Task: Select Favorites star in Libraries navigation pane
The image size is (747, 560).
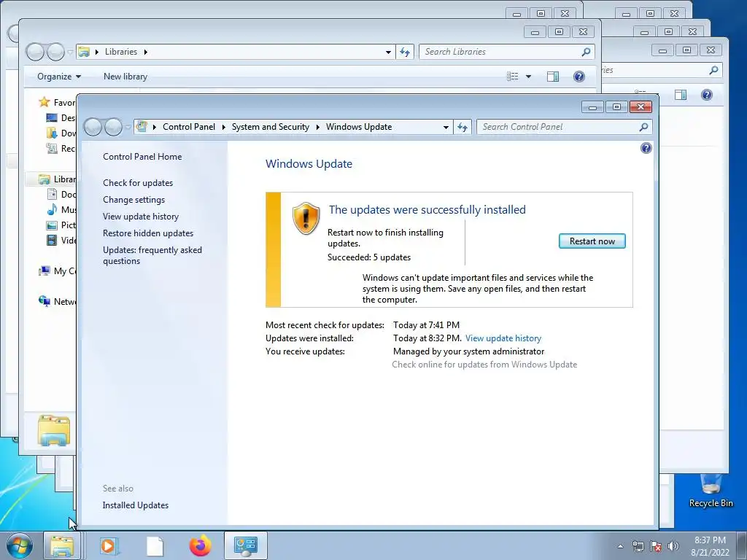Action: 44,102
